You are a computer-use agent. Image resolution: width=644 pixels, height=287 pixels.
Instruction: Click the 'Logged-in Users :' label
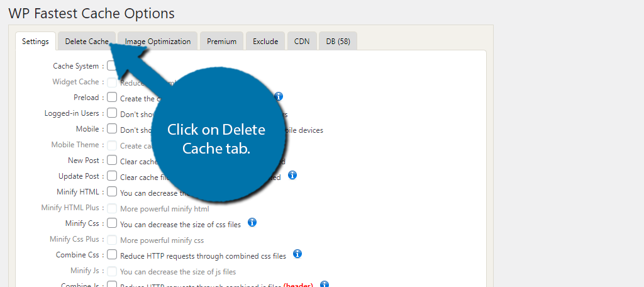pyautogui.click(x=74, y=113)
